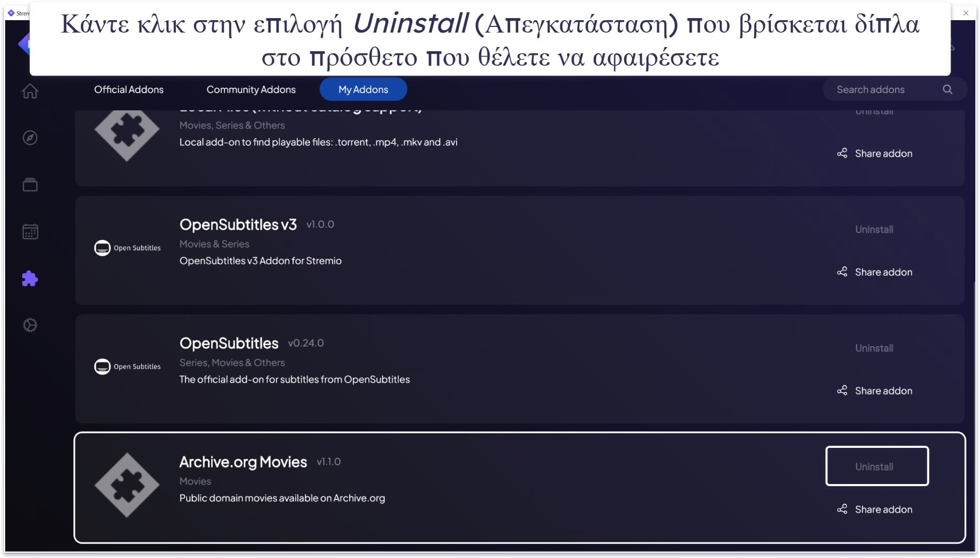Select the Addons puzzle icon in the sidebar
980x558 pixels.
pyautogui.click(x=30, y=278)
